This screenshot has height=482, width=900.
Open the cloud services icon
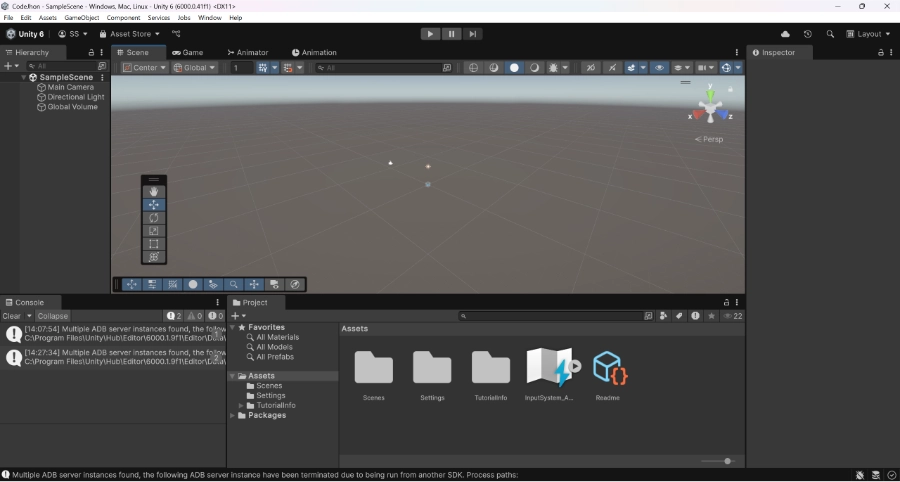click(x=785, y=34)
